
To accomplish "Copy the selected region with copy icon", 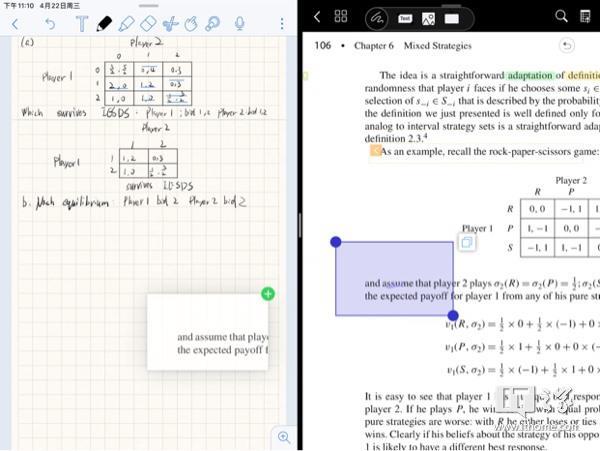I will coord(466,243).
